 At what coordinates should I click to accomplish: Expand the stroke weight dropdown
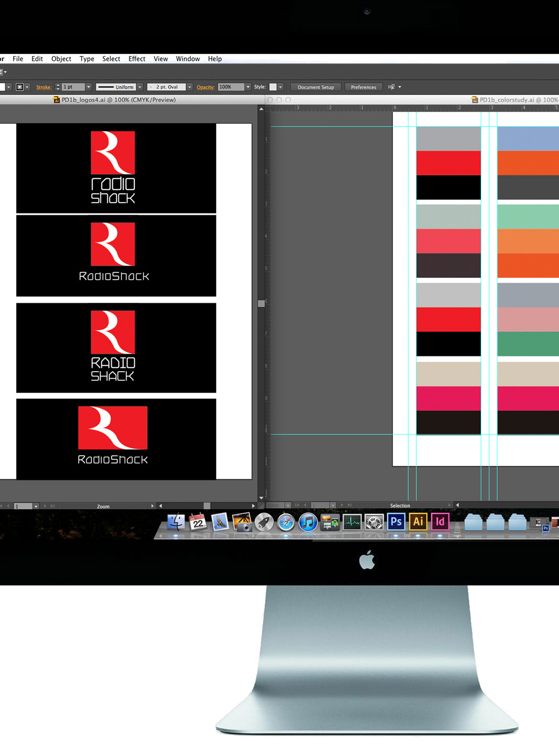[x=89, y=87]
